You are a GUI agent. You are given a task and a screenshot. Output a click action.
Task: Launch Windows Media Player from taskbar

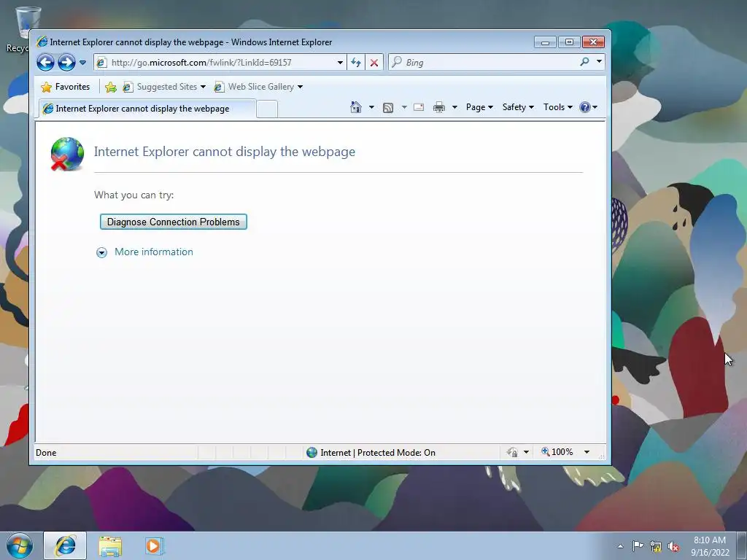click(x=154, y=545)
